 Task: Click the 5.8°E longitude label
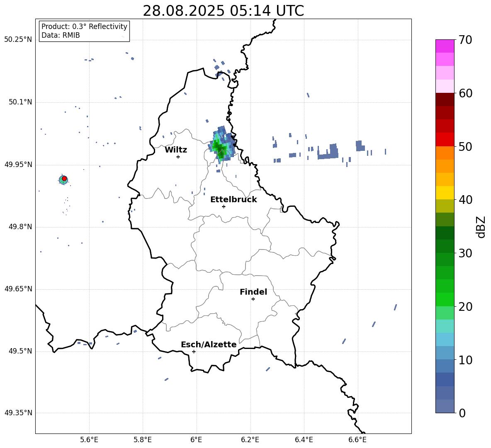[x=143, y=440]
